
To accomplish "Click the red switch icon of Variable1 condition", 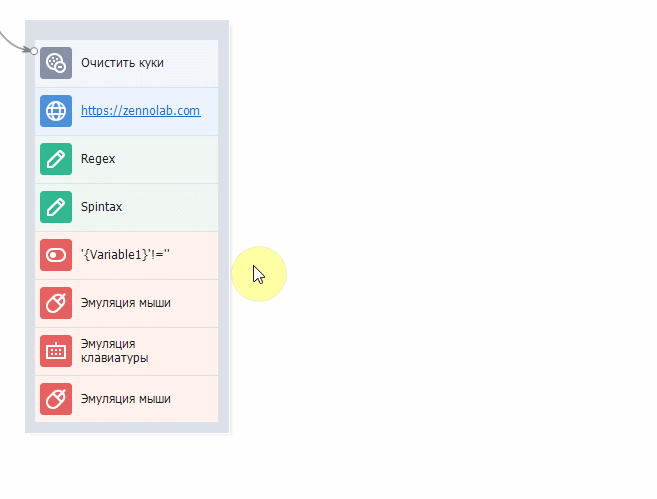I will click(x=56, y=255).
